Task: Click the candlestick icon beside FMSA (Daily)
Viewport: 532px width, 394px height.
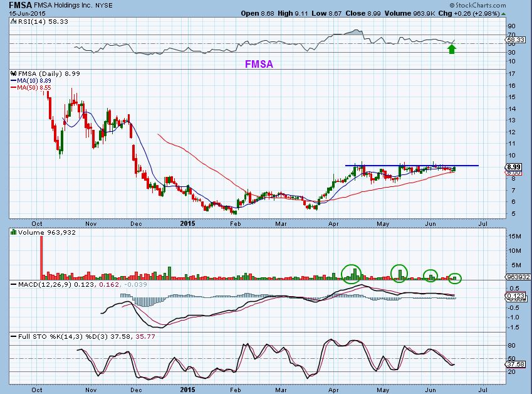Action: 14,73
